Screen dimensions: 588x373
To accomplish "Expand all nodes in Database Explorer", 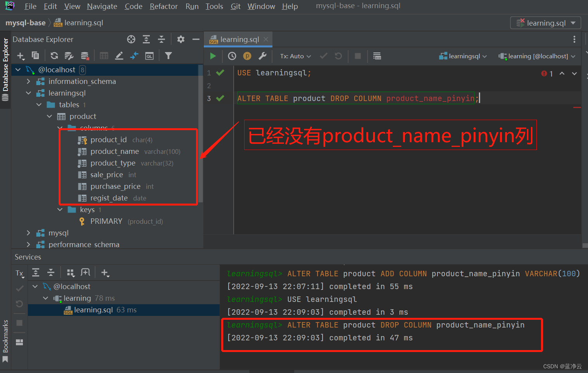I will pyautogui.click(x=146, y=39).
